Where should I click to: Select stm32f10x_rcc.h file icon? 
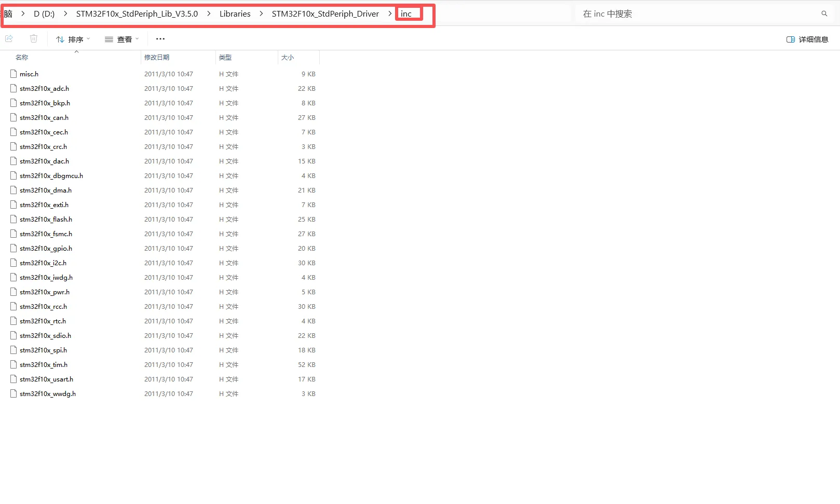[x=13, y=307]
